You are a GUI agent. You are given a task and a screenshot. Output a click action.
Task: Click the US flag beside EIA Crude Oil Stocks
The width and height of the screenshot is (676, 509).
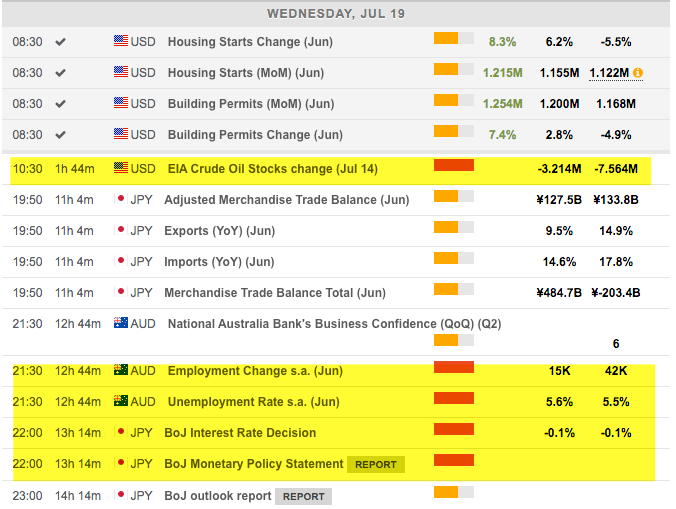pos(121,168)
